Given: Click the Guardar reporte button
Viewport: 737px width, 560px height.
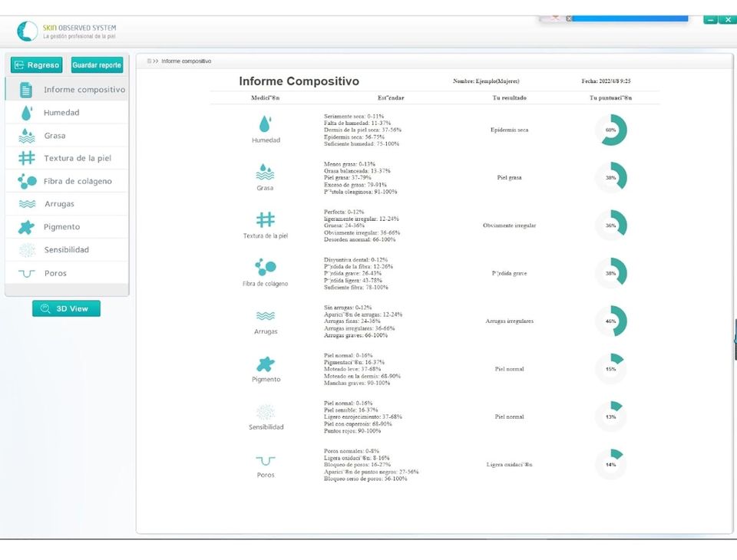Looking at the screenshot, I should coord(97,65).
